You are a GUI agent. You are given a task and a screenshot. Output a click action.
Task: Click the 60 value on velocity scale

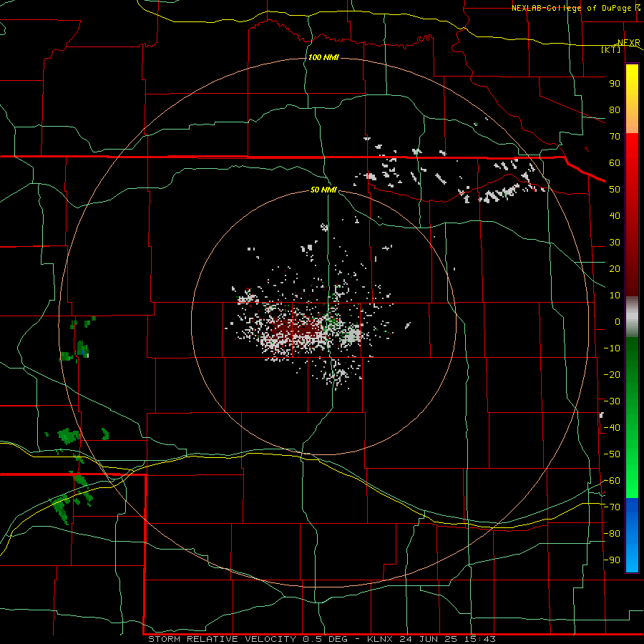(615, 163)
